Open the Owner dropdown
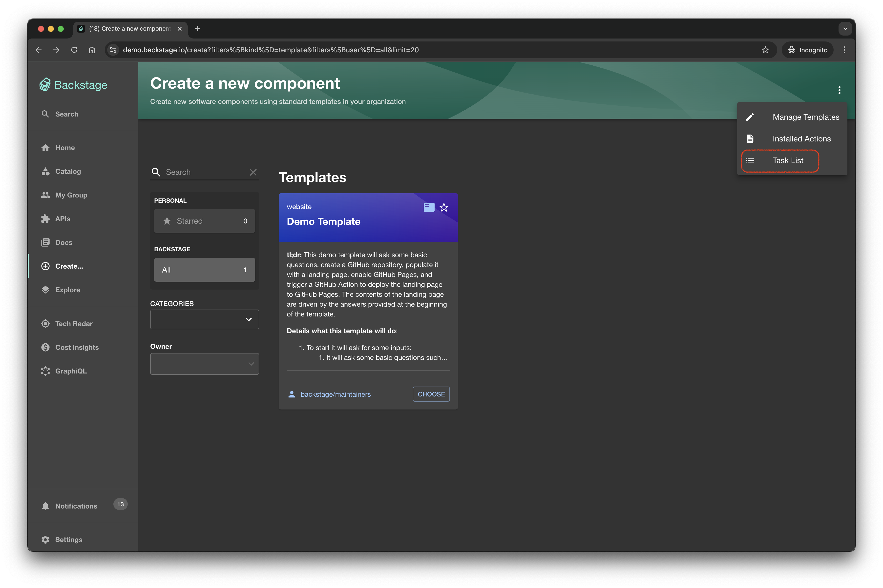The width and height of the screenshot is (883, 588). (204, 364)
